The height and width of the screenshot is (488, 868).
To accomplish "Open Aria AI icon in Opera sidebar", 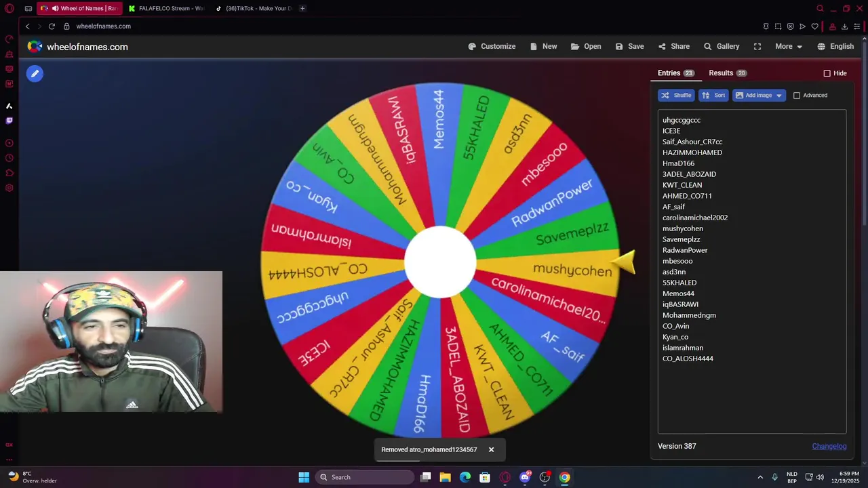I will pyautogui.click(x=9, y=106).
